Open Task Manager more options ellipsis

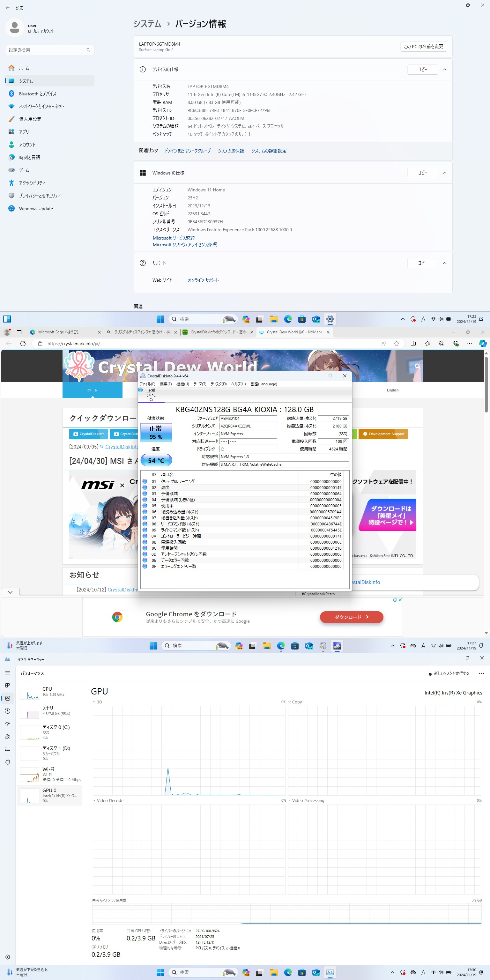tap(481, 673)
